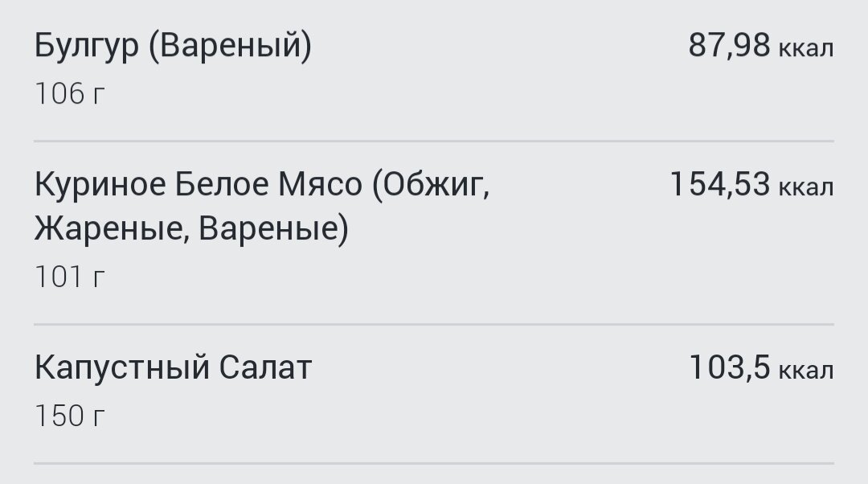Select the 87,98 calorie number
Viewport: 868px width, 484px height.
729,45
